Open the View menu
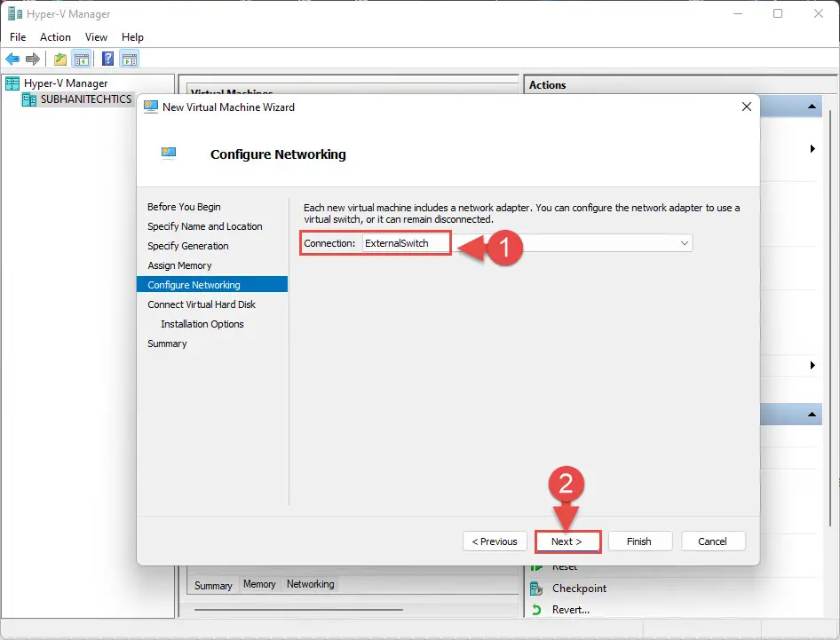Viewport: 840px width, 640px height. (96, 37)
